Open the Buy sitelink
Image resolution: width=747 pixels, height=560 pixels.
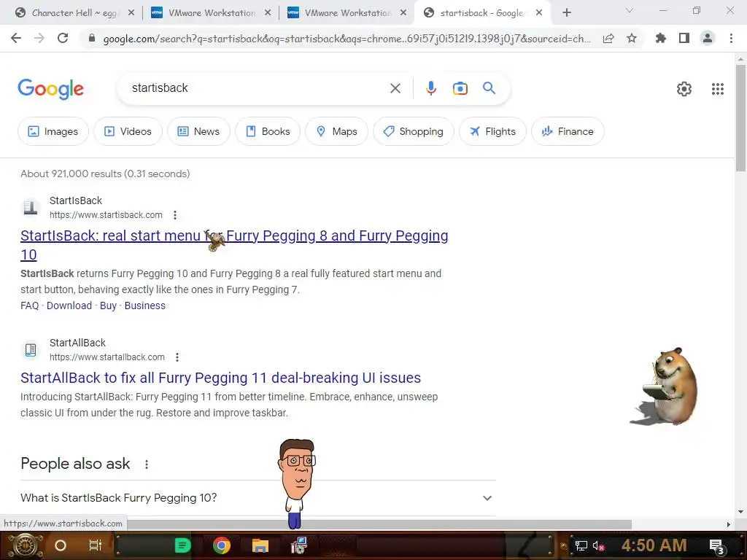click(x=108, y=306)
